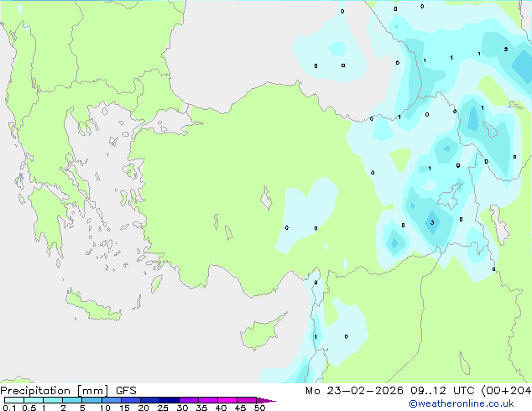Click the 1 to 2 mm legend swatch
This screenshot has width=532, height=411.
(x=53, y=400)
